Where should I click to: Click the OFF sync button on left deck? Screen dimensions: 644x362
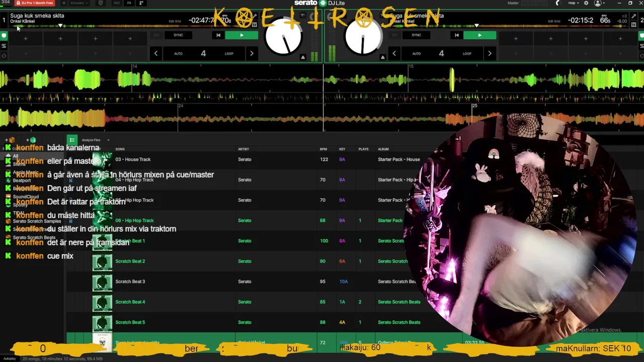click(x=155, y=35)
